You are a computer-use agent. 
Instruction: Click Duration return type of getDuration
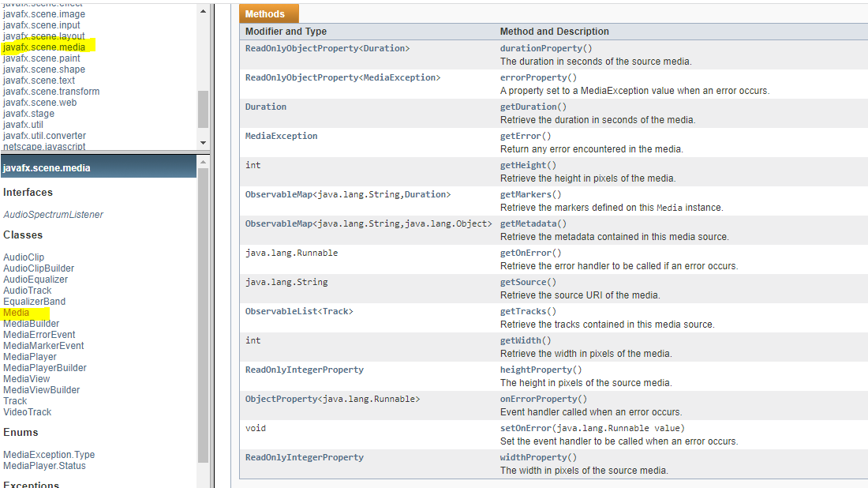(266, 107)
